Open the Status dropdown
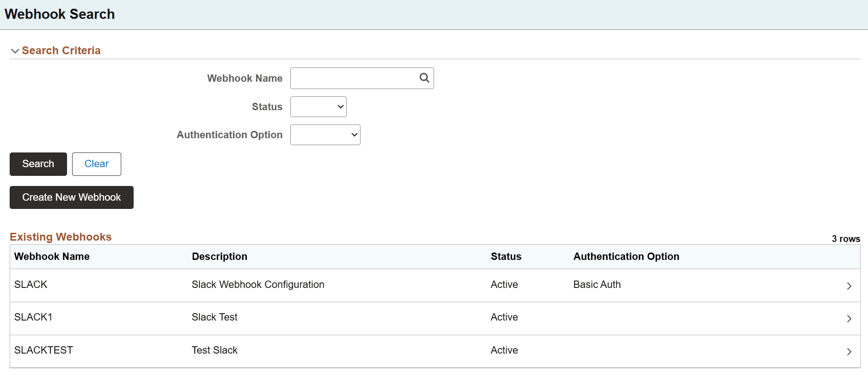The width and height of the screenshot is (868, 377). click(318, 107)
